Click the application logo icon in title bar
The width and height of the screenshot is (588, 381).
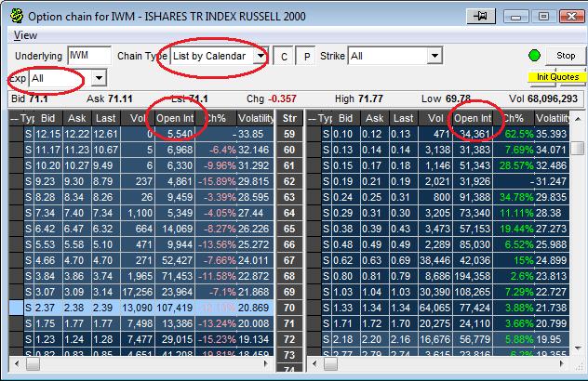pyautogui.click(x=17, y=16)
